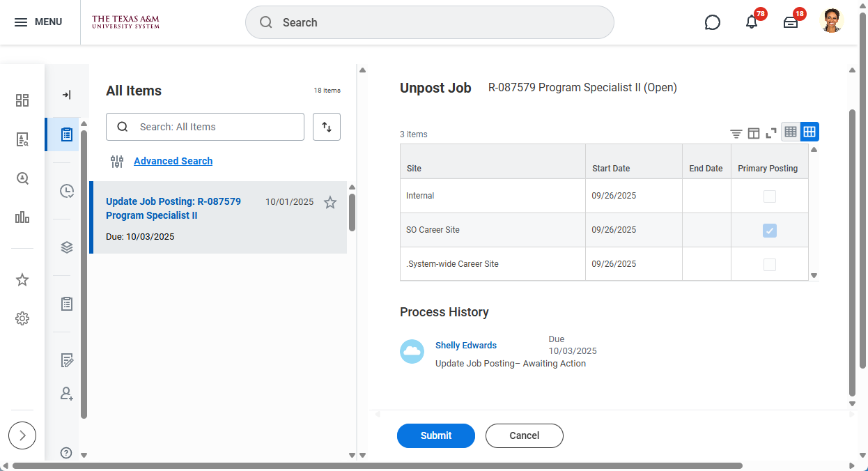Collapse the inbox panel with arrow icon

coord(67,95)
